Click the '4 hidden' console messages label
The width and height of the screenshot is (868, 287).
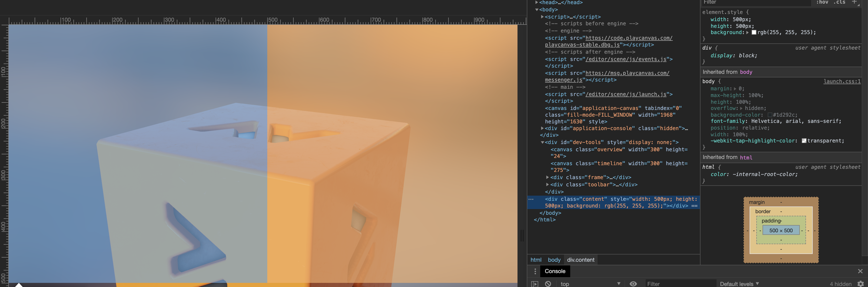pyautogui.click(x=840, y=284)
